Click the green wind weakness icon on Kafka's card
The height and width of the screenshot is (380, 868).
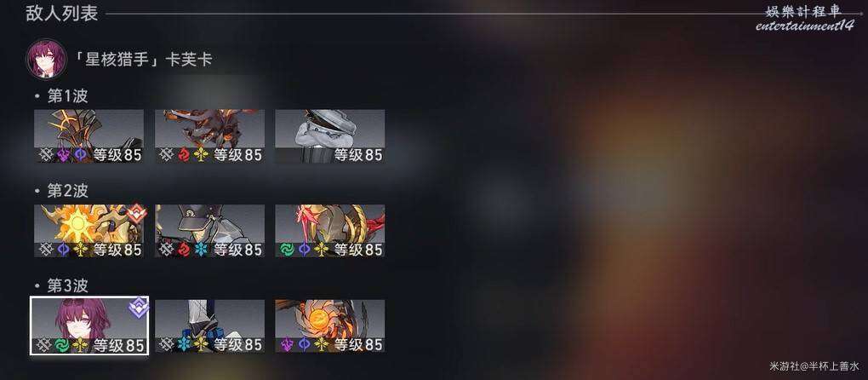[x=61, y=345]
